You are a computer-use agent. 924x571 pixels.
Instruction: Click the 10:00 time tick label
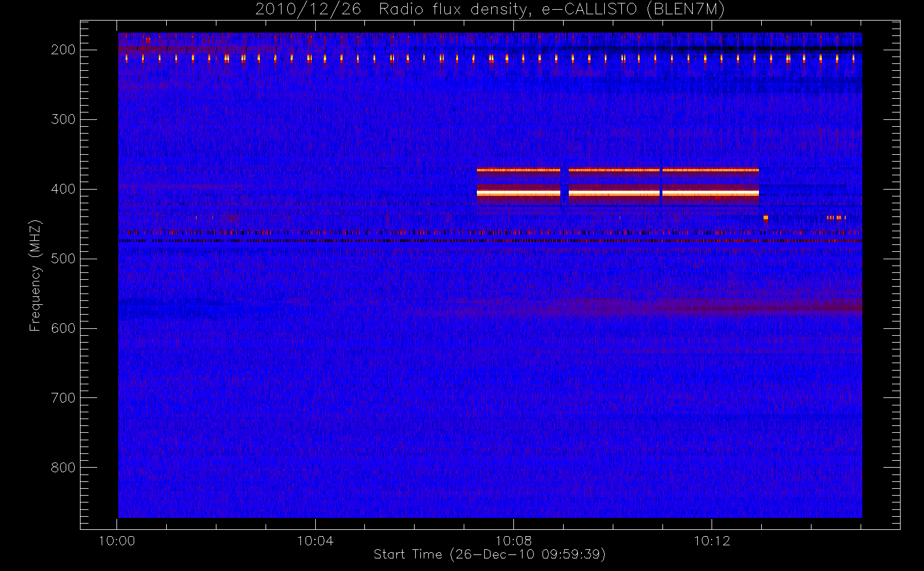(x=117, y=541)
